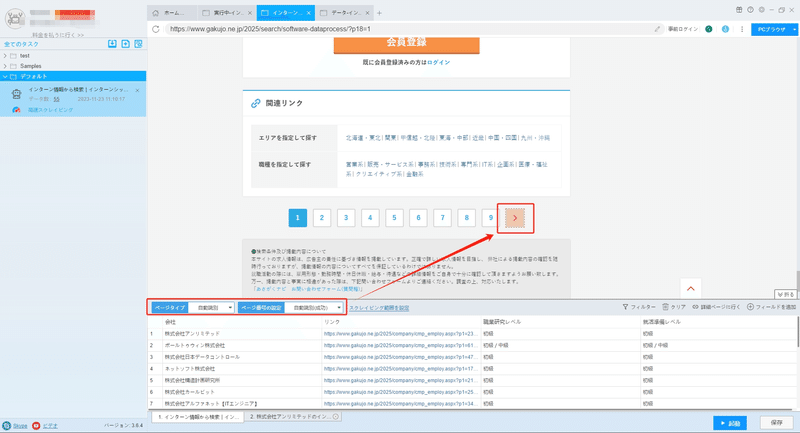Click the pencil edit icon in address bar
Viewport: 800px width, 433px height.
tap(657, 29)
